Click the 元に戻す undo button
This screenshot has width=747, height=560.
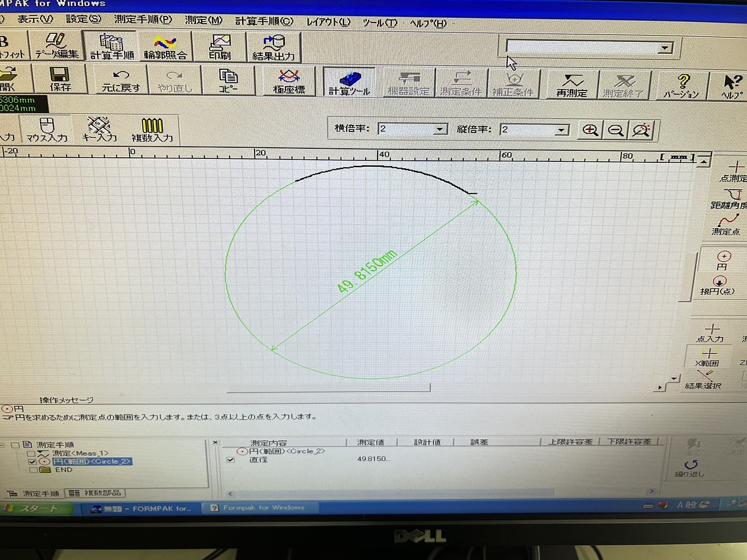121,80
